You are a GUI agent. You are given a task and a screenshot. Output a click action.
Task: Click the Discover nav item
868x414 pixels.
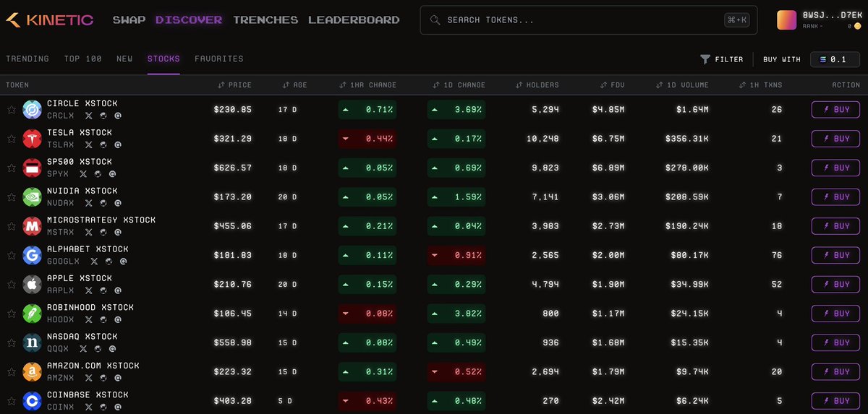pos(189,20)
